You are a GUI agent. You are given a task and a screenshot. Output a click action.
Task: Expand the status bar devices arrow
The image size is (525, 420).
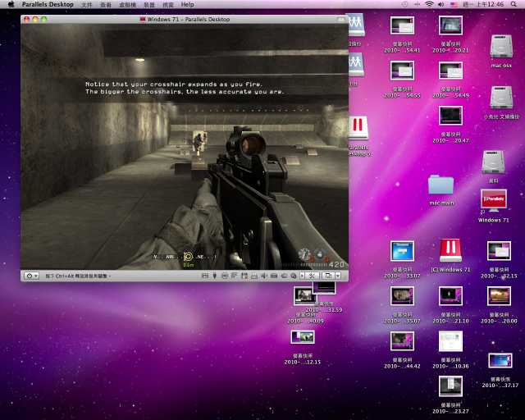[x=303, y=276]
